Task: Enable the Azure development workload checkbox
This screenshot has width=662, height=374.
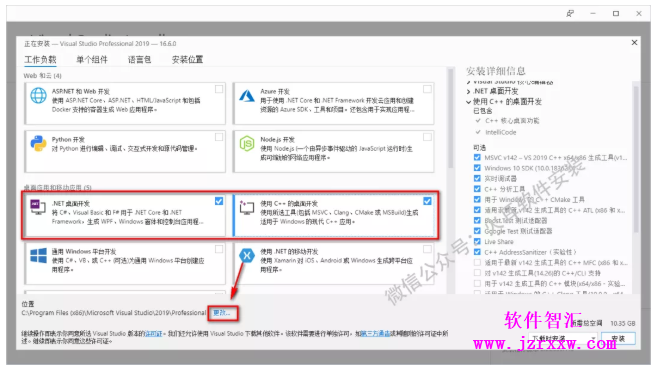Action: tap(427, 89)
